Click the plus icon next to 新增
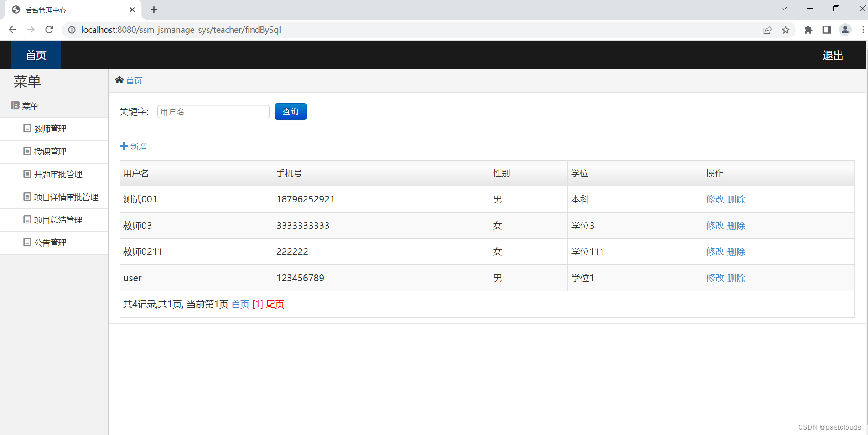The width and height of the screenshot is (868, 435). (x=124, y=146)
